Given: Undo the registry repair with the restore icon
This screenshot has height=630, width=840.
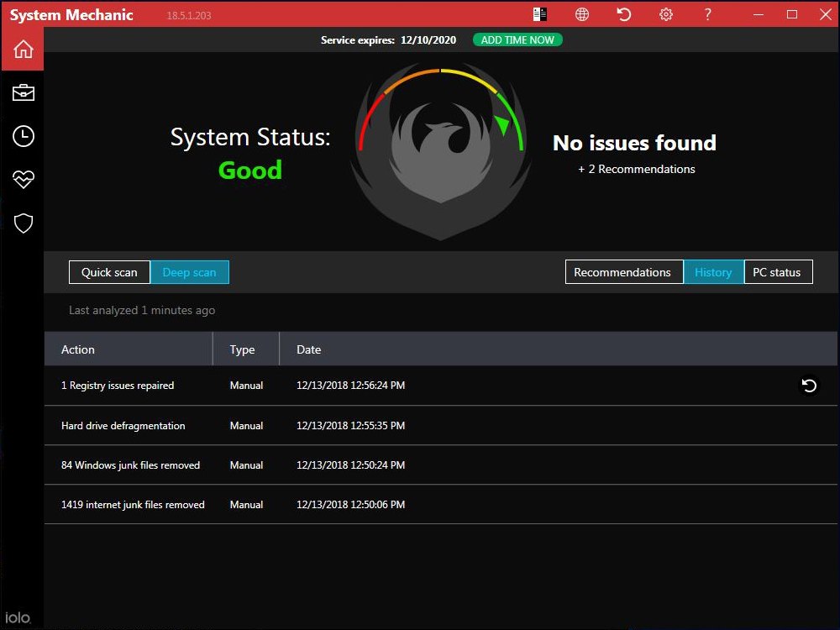Looking at the screenshot, I should coord(808,386).
